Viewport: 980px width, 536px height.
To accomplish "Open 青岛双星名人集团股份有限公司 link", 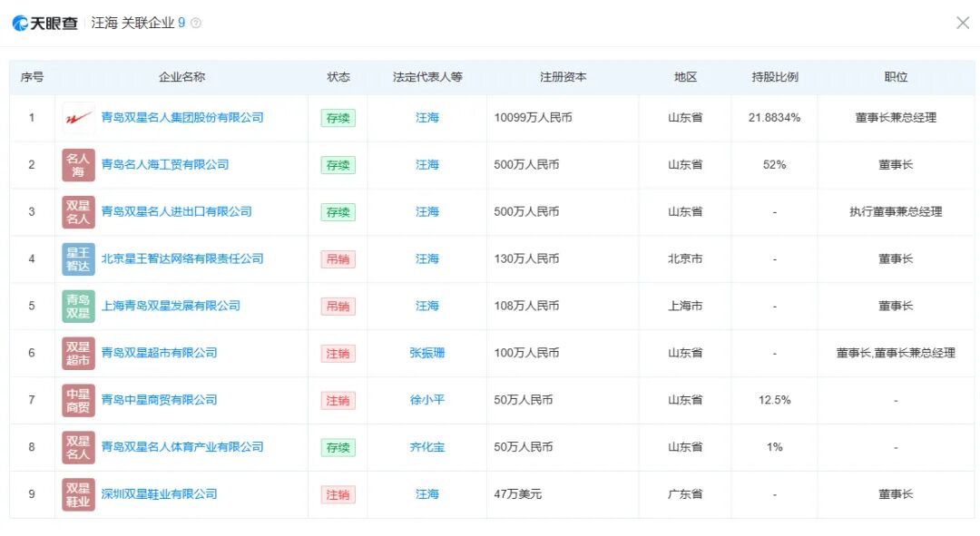I will [182, 117].
